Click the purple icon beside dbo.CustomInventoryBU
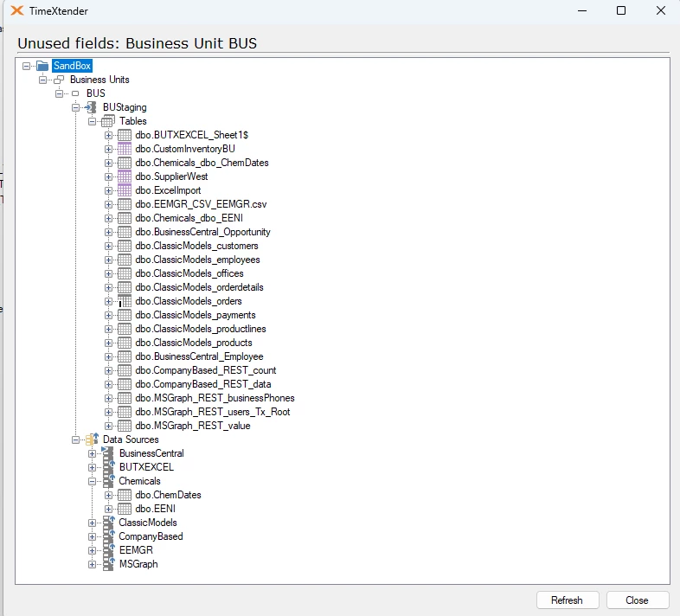This screenshot has height=616, width=680. (125, 149)
